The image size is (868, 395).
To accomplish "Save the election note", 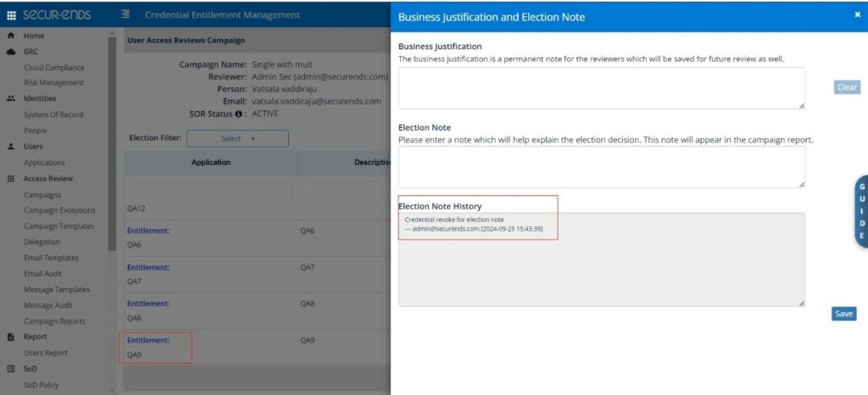I will pyautogui.click(x=843, y=314).
